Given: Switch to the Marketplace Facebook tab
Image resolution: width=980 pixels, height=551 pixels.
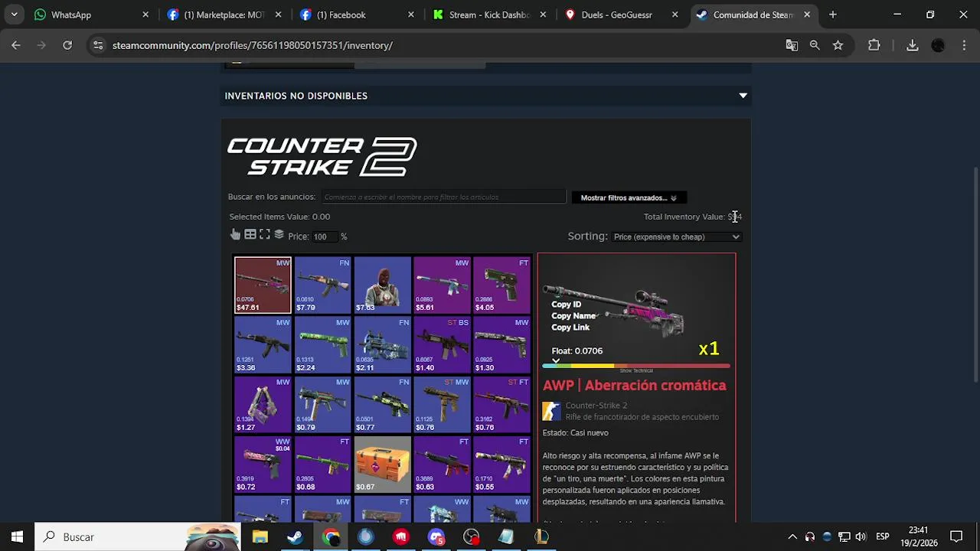Looking at the screenshot, I should [x=225, y=15].
